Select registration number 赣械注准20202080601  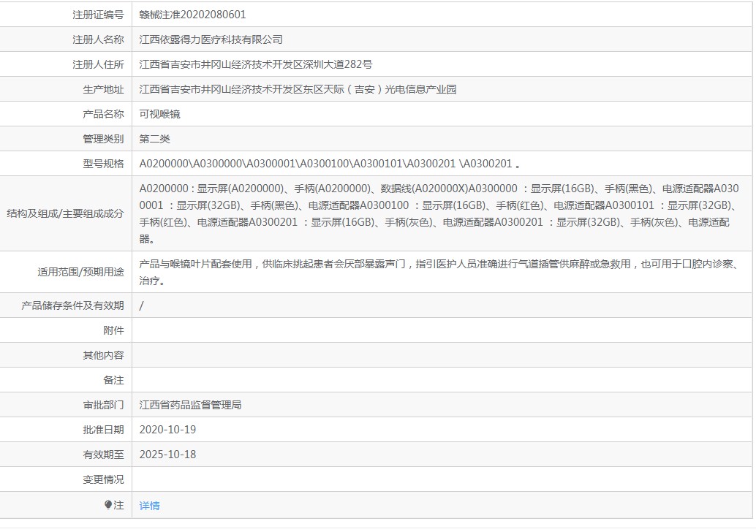[192, 15]
